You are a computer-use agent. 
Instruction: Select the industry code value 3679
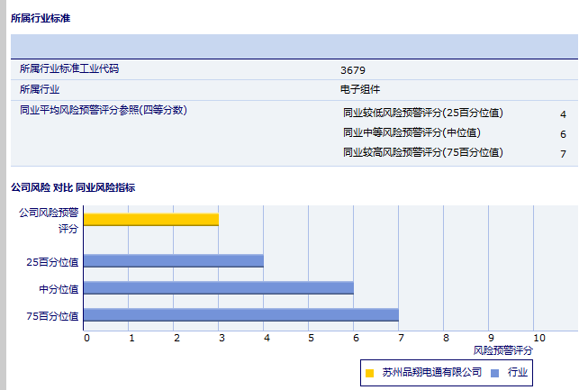(x=353, y=70)
